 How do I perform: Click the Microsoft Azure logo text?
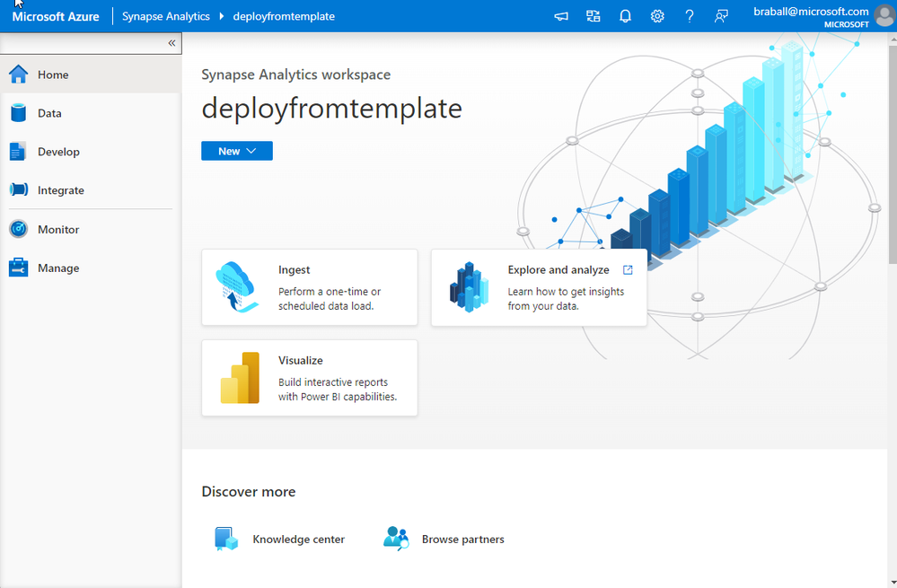pos(56,16)
